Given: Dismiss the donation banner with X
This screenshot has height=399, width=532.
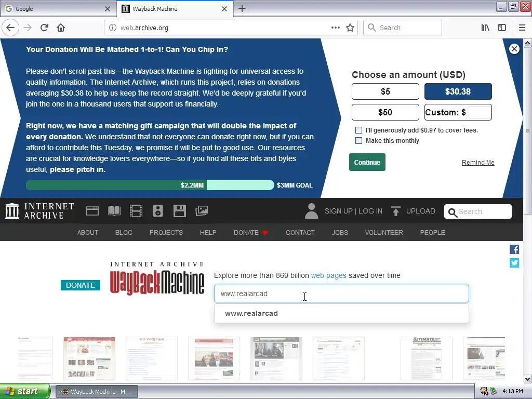Looking at the screenshot, I should [514, 49].
